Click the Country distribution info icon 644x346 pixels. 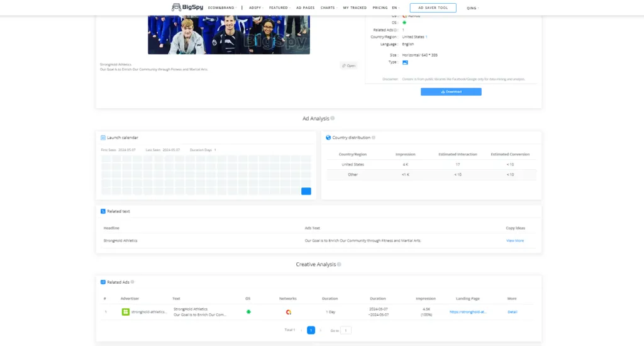(374, 137)
